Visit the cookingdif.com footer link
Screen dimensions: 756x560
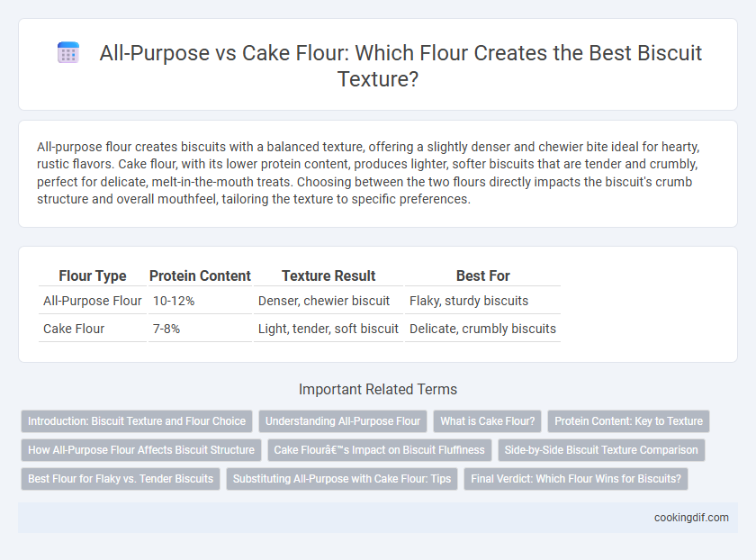point(691,518)
